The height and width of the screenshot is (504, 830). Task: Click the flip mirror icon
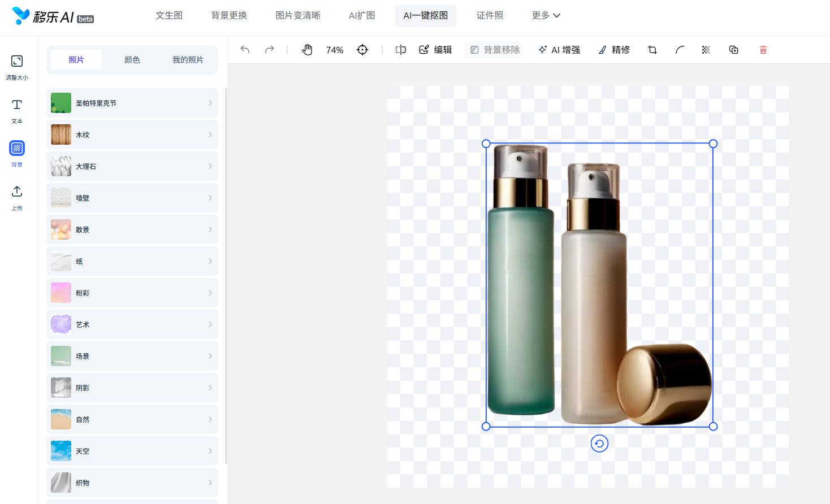click(400, 50)
